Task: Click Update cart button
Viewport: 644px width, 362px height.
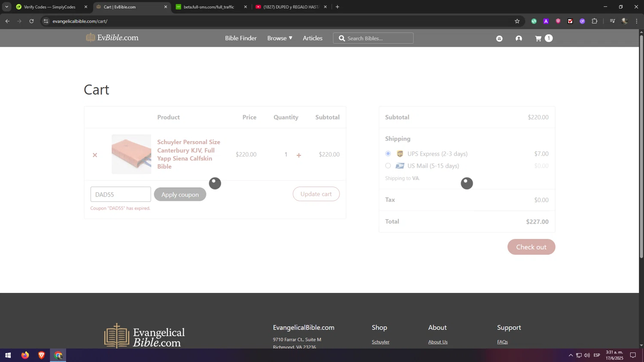Action: click(316, 194)
